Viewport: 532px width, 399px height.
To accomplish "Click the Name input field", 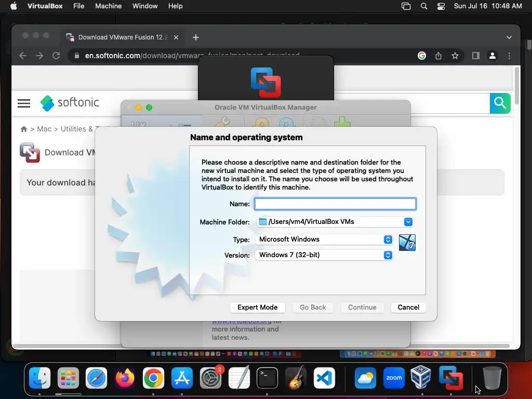I will [335, 204].
